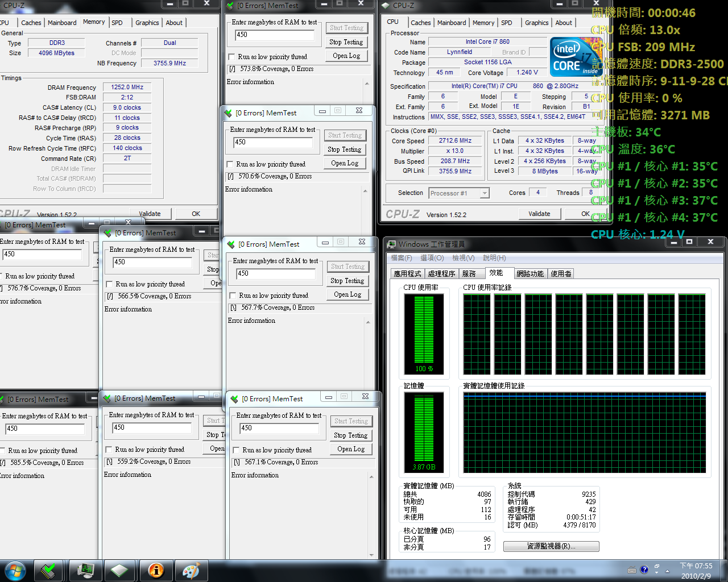Click the CPU usage 100% gauge
This screenshot has width=728, height=582.
pyautogui.click(x=424, y=334)
